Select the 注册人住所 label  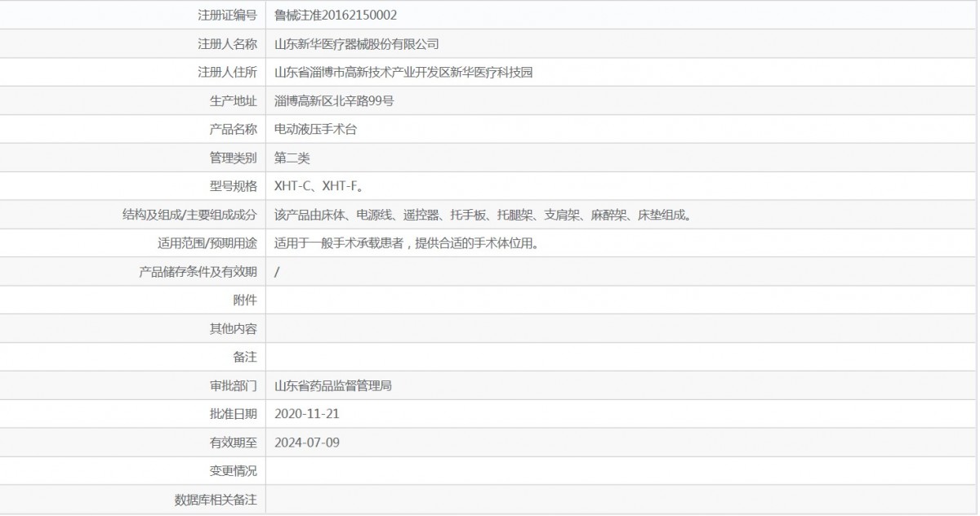(x=227, y=72)
